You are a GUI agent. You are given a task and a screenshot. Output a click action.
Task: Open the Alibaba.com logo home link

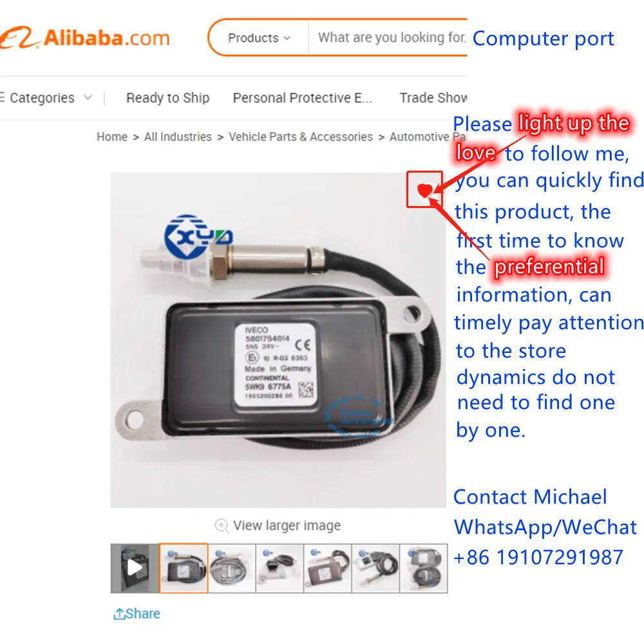84,38
